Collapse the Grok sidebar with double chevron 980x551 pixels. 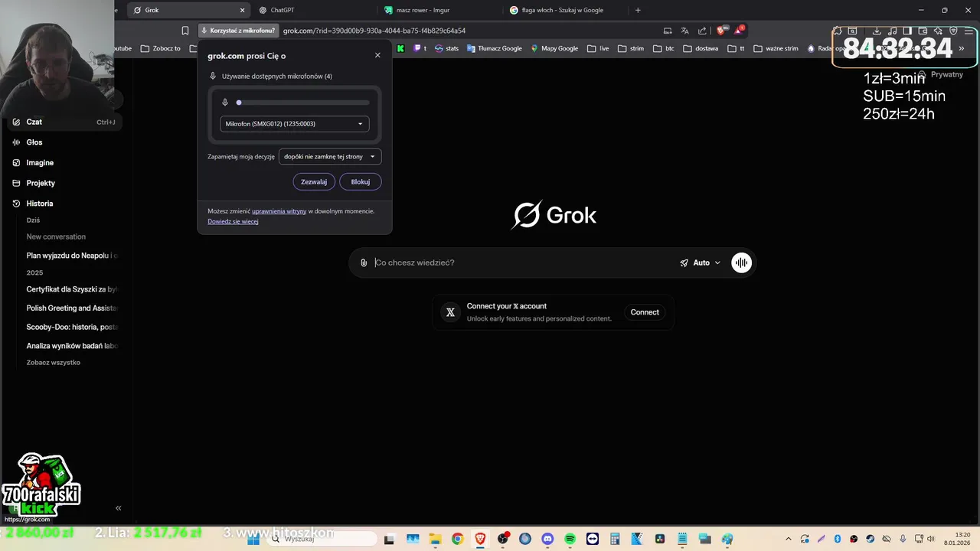(x=119, y=508)
